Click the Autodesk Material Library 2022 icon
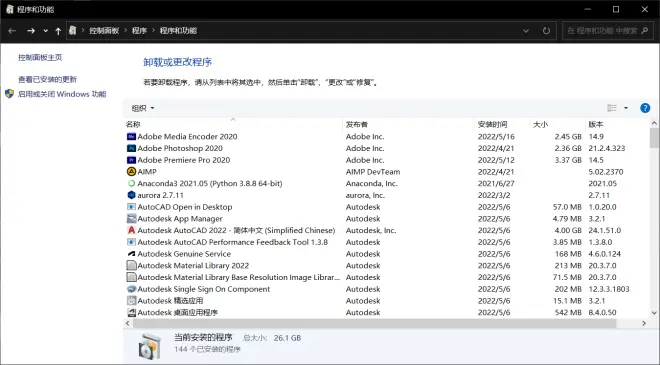Image resolution: width=660 pixels, height=365 pixels. tap(131, 266)
